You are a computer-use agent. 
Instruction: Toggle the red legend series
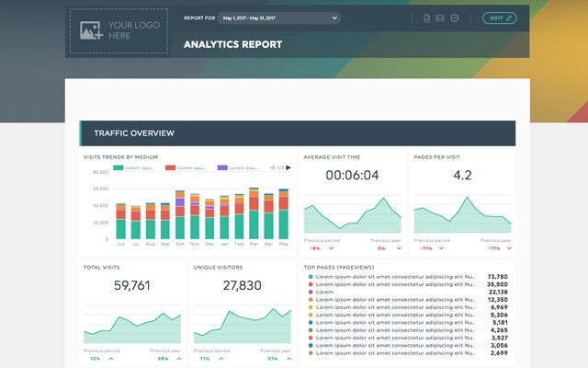click(186, 167)
